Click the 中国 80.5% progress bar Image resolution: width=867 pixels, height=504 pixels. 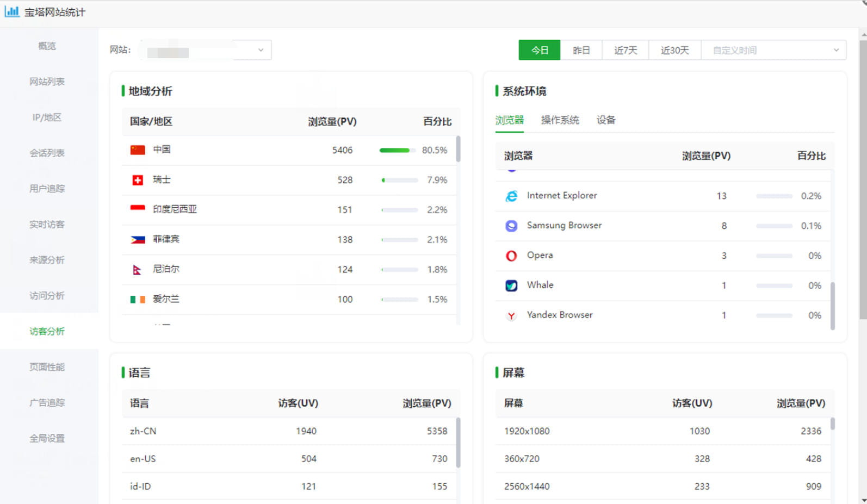point(398,150)
